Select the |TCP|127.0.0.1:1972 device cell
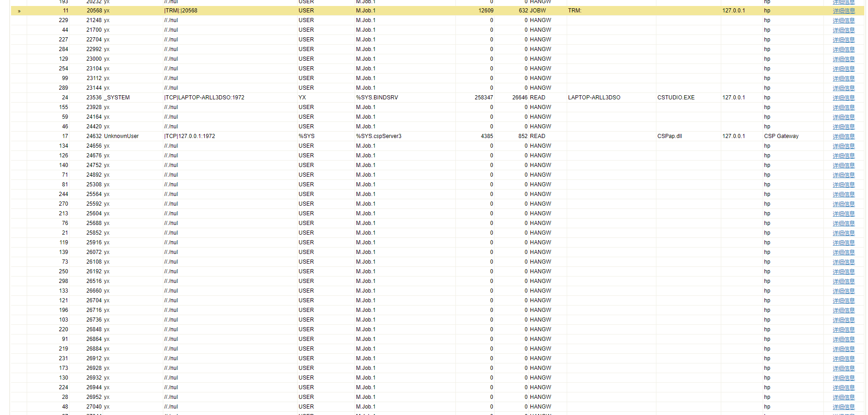 tap(190, 136)
